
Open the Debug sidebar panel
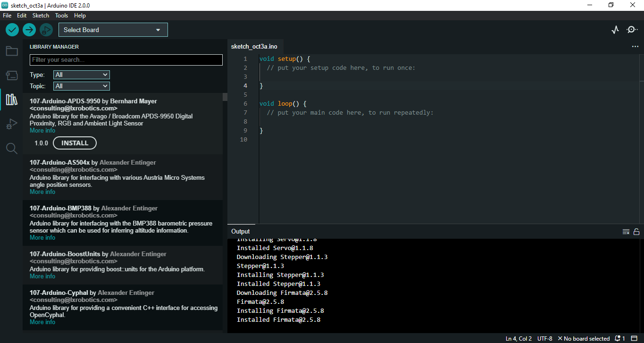coord(12,125)
